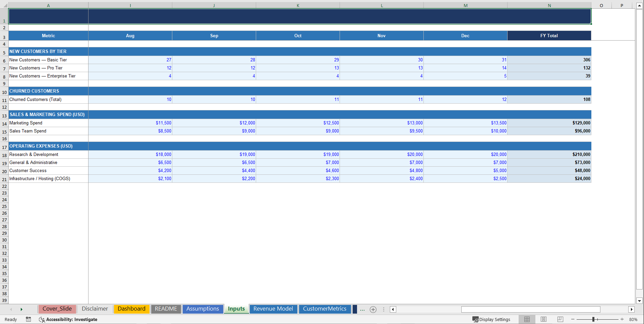The height and width of the screenshot is (324, 644).
Task: Zoom in using the plus button
Action: [x=622, y=319]
